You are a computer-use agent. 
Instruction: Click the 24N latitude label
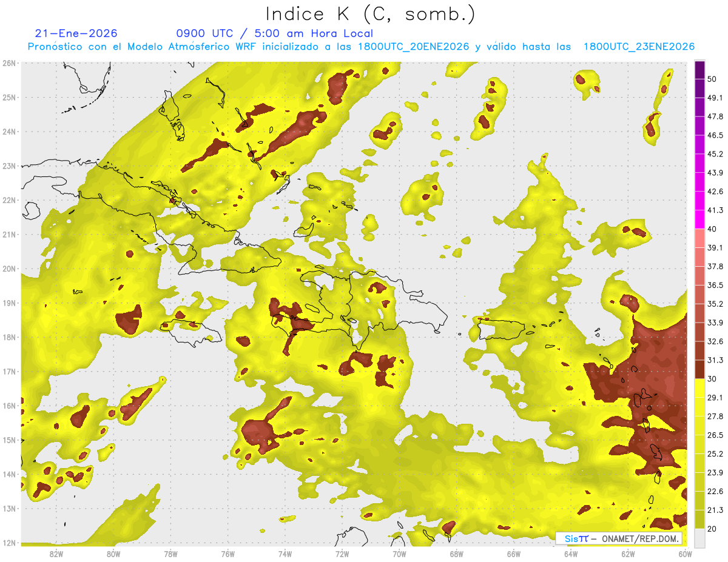point(9,132)
